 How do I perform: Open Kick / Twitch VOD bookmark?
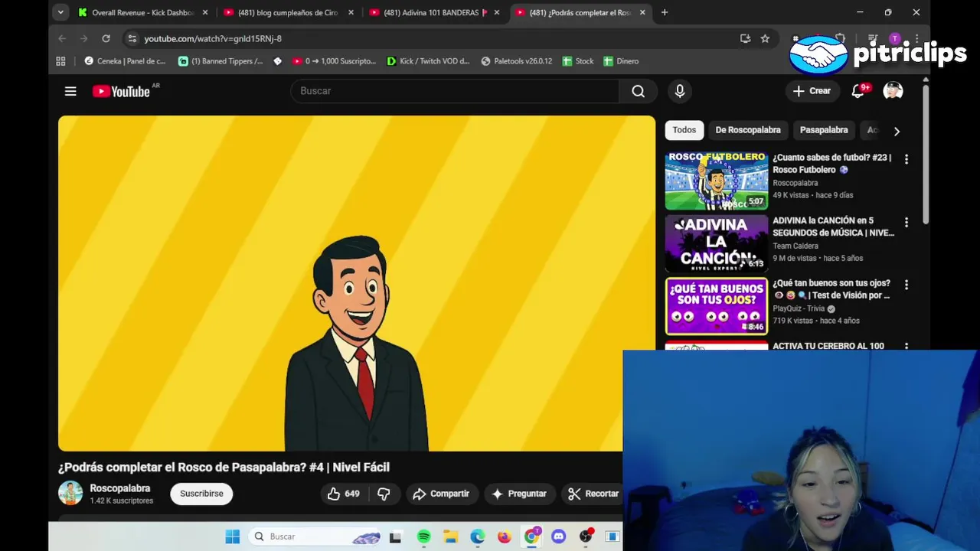click(x=428, y=61)
